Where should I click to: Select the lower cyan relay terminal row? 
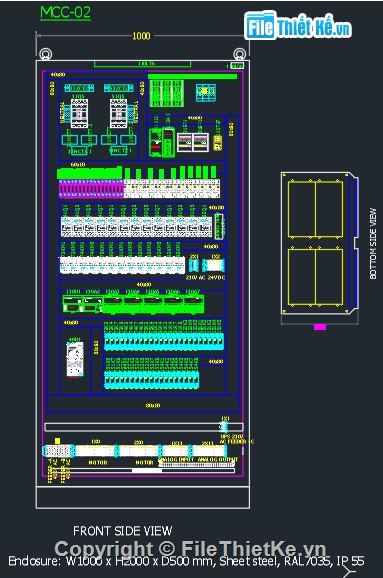pos(152,380)
